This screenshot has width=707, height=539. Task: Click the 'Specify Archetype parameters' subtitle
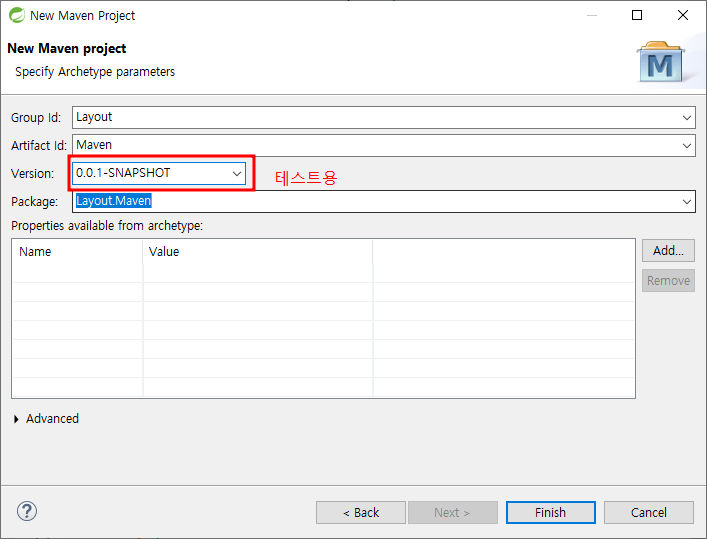tap(95, 72)
